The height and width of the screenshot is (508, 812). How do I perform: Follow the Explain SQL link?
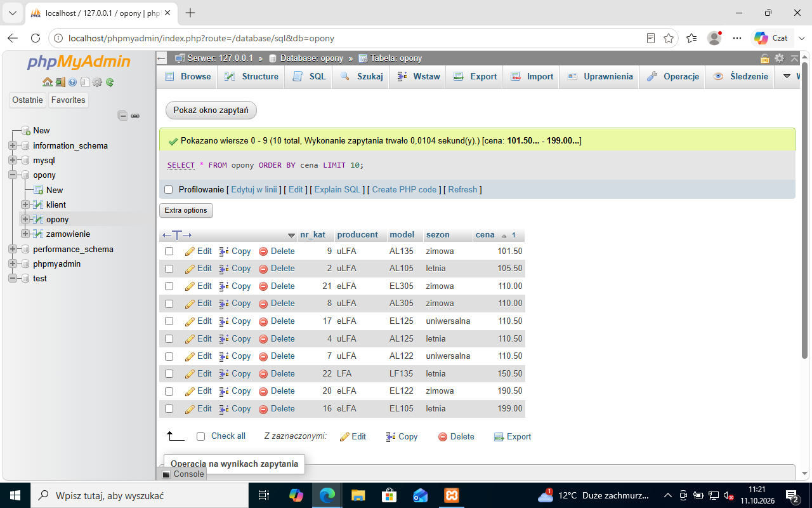337,190
